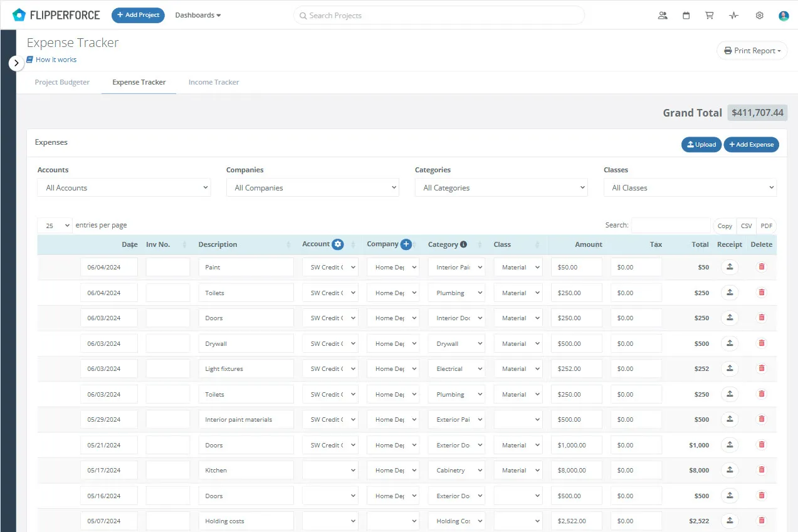
Task: Open the team members icon in header
Action: (663, 16)
